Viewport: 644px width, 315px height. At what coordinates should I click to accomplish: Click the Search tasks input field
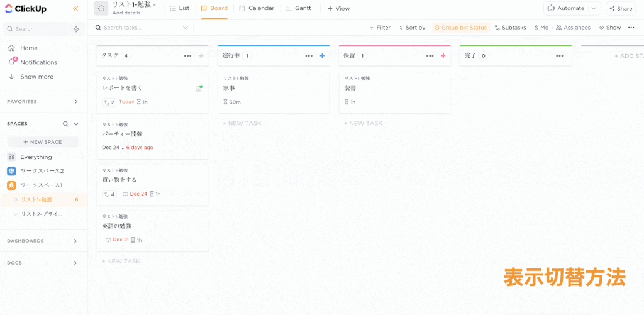click(141, 28)
